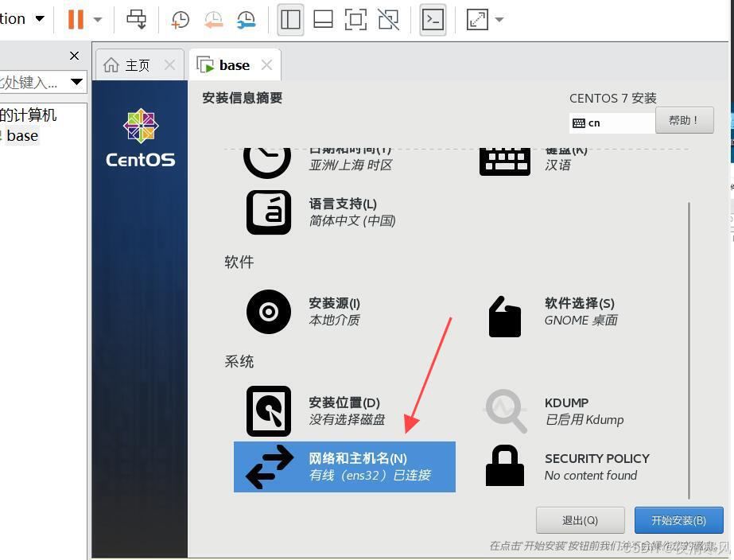
Task: Open the 软件选择(S) package icon
Action: coord(505,316)
